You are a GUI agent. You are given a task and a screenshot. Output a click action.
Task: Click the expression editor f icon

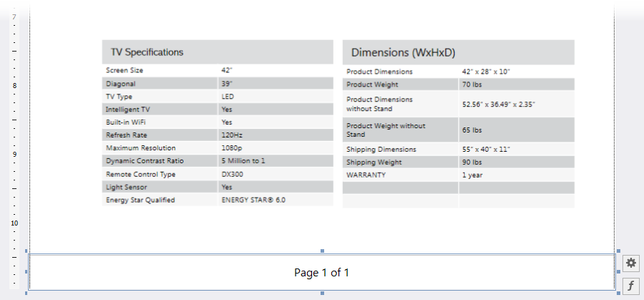point(631,286)
